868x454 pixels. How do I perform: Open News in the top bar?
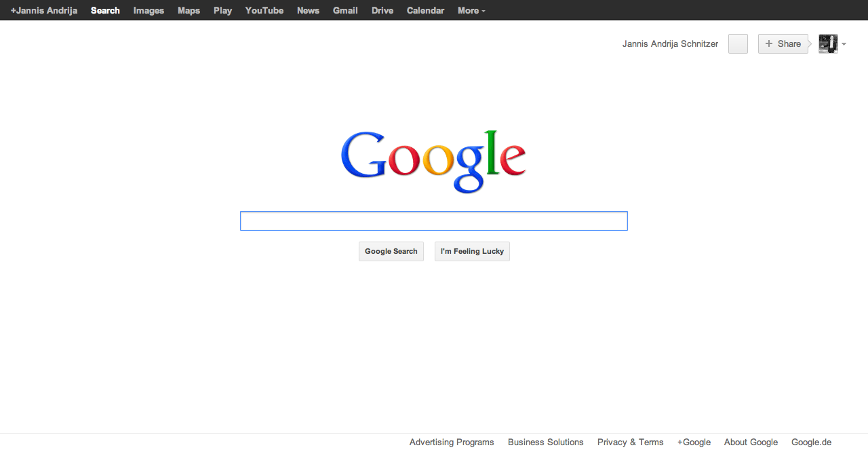(308, 10)
